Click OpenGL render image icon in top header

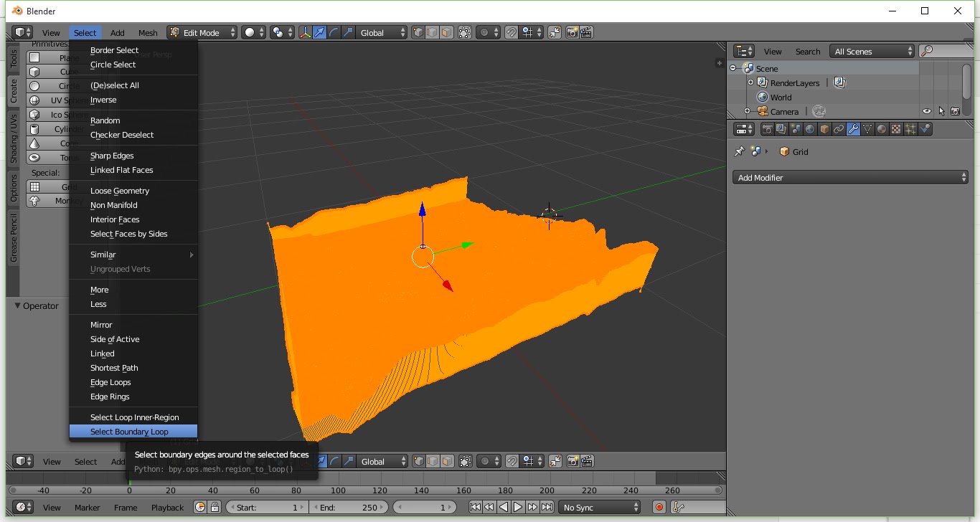[x=572, y=32]
